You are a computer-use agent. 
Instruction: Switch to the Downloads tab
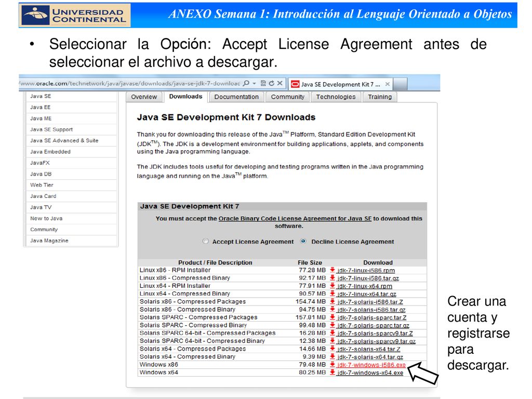[x=185, y=97]
